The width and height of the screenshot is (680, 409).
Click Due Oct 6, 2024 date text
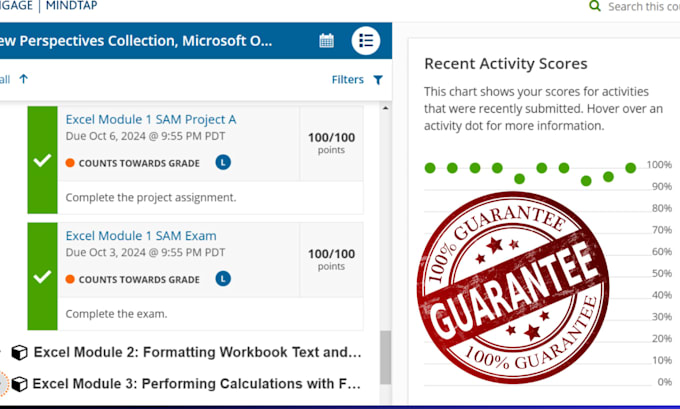145,136
